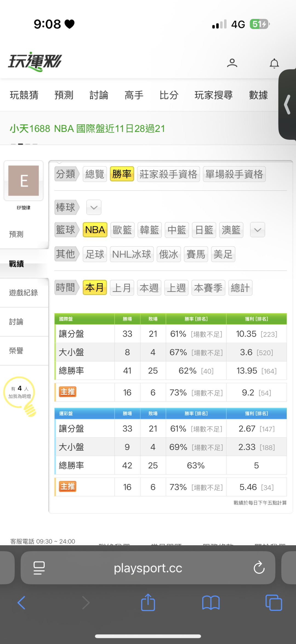Select the 莊家殺手資格 filter
Viewport: 296px width, 644px height.
click(x=168, y=174)
